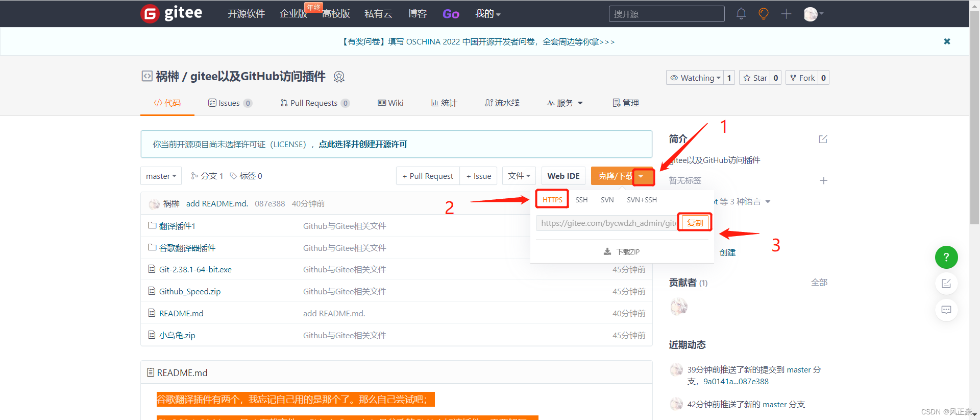
Task: Click the repository badge icon beside title
Action: click(x=339, y=77)
